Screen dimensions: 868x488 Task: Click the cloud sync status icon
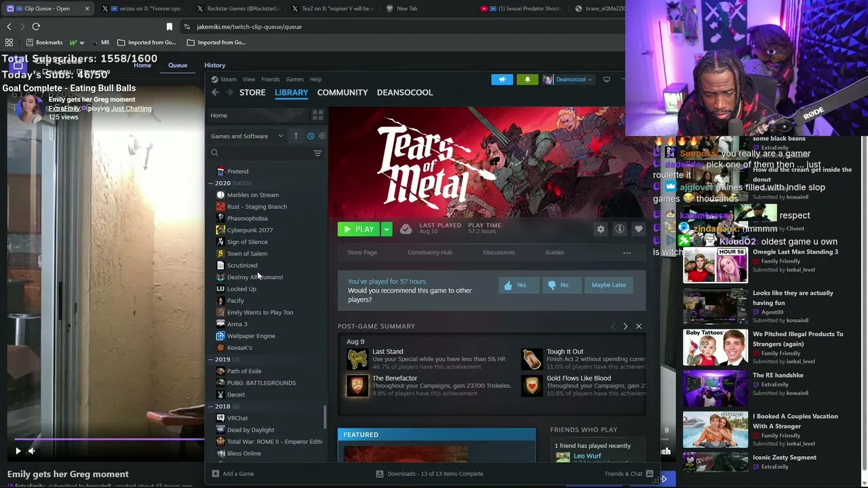tap(406, 229)
